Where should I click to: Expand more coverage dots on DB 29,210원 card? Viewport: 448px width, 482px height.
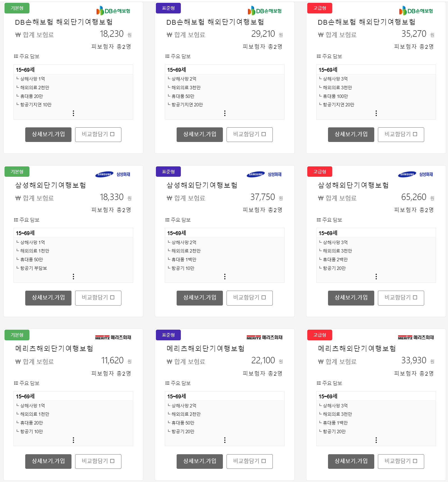click(225, 113)
